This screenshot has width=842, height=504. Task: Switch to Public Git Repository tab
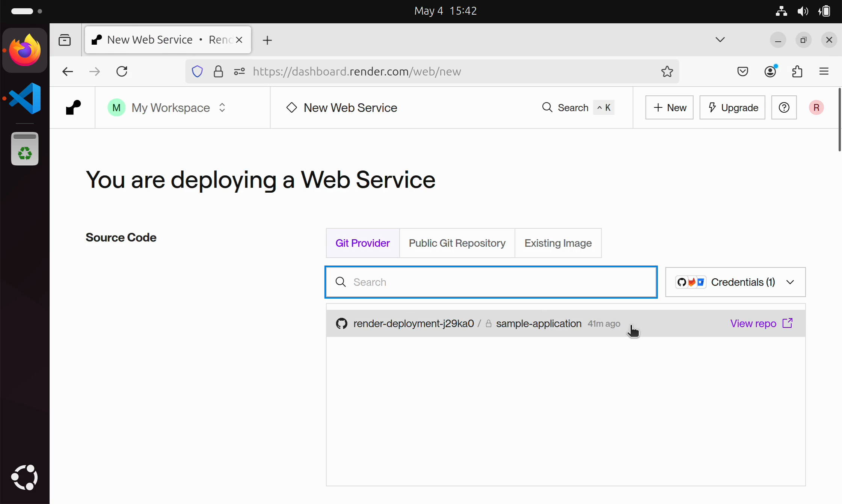[457, 243]
